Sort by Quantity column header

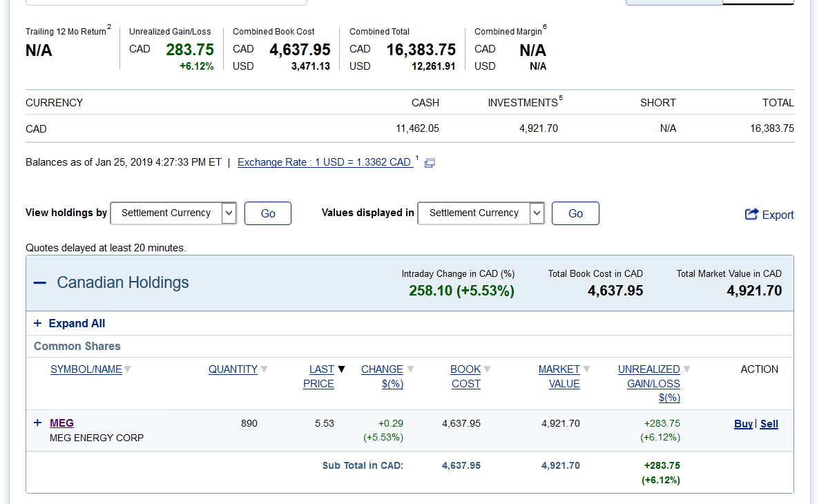point(233,369)
